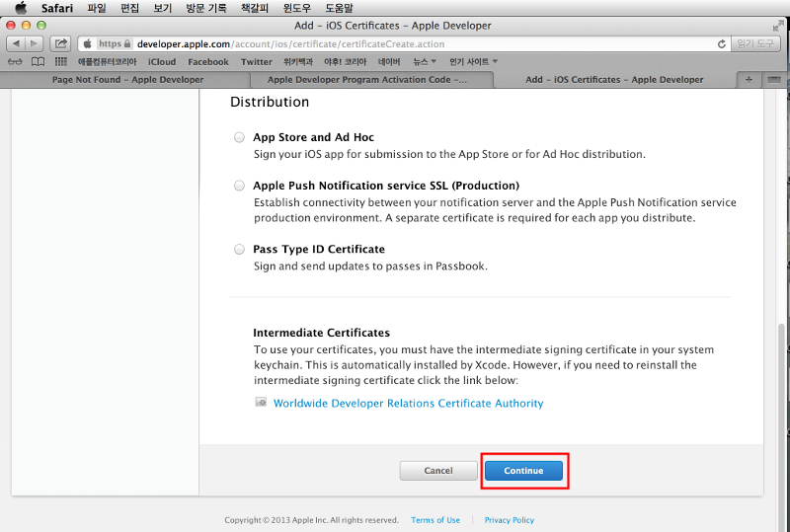Image resolution: width=790 pixels, height=532 pixels.
Task: Show bookmarks with the book icon
Action: coord(38,61)
